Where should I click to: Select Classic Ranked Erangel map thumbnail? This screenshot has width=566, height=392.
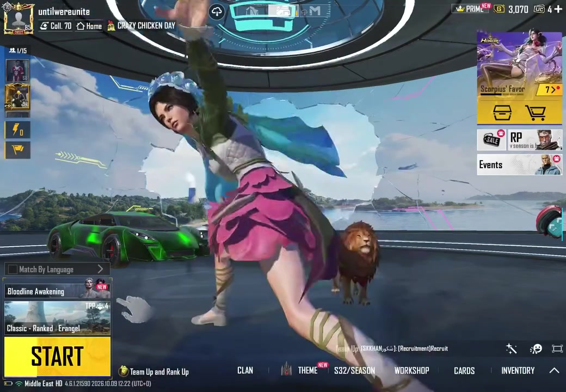pyautogui.click(x=57, y=317)
